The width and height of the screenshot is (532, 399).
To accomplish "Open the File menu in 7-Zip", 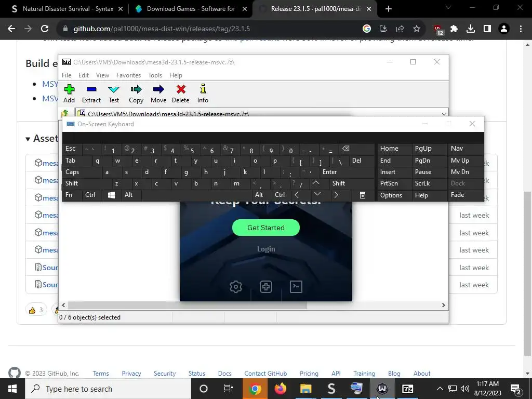I will pyautogui.click(x=66, y=75).
